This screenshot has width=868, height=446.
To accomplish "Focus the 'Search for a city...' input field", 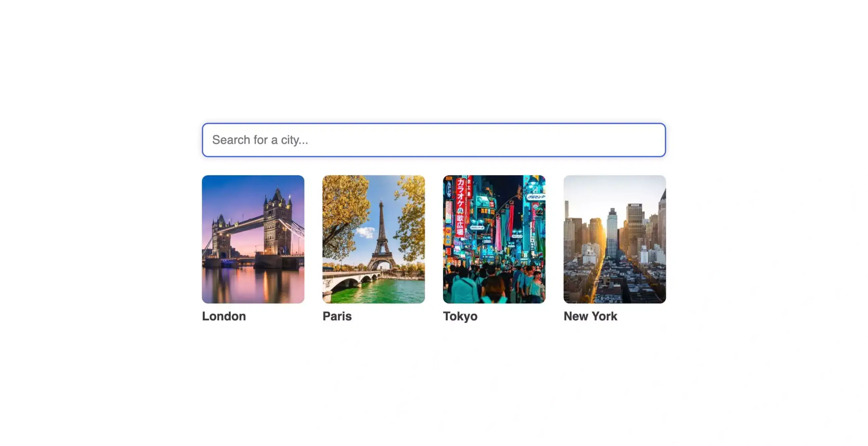I will (434, 140).
